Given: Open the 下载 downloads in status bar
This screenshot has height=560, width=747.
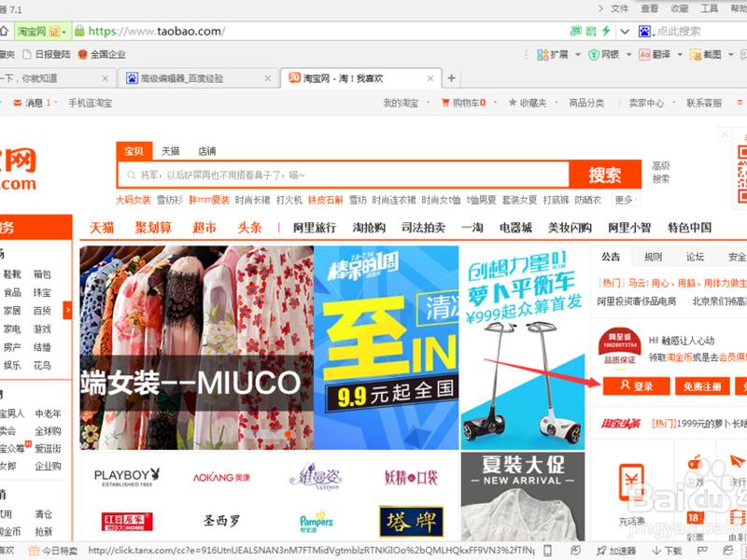Looking at the screenshot, I should point(667,551).
